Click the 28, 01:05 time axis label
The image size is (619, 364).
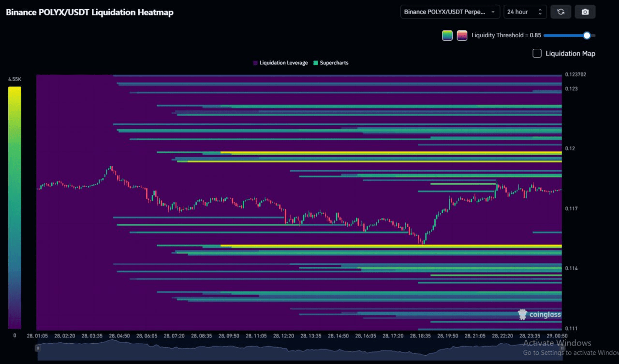point(37,335)
